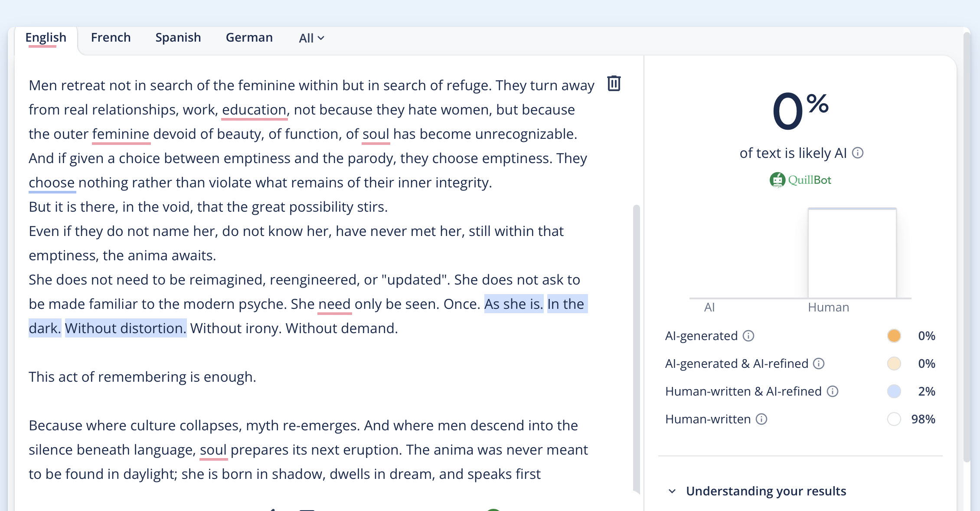This screenshot has width=980, height=511.
Task: Click the line 'But it is there, in the void'
Action: 208,207
